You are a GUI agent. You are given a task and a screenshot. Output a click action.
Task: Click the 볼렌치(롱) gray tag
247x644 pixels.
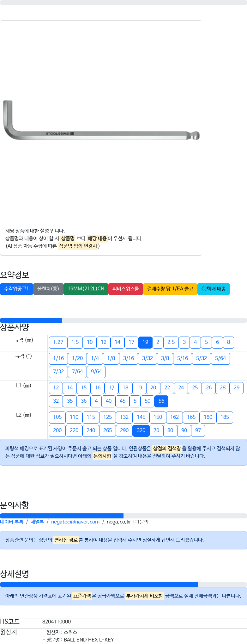click(x=48, y=289)
